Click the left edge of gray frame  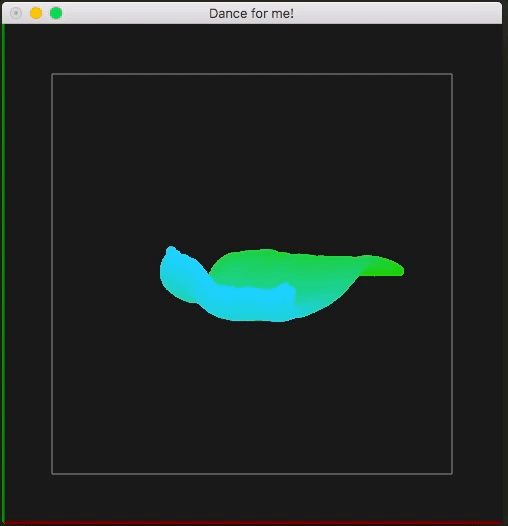coord(52,274)
